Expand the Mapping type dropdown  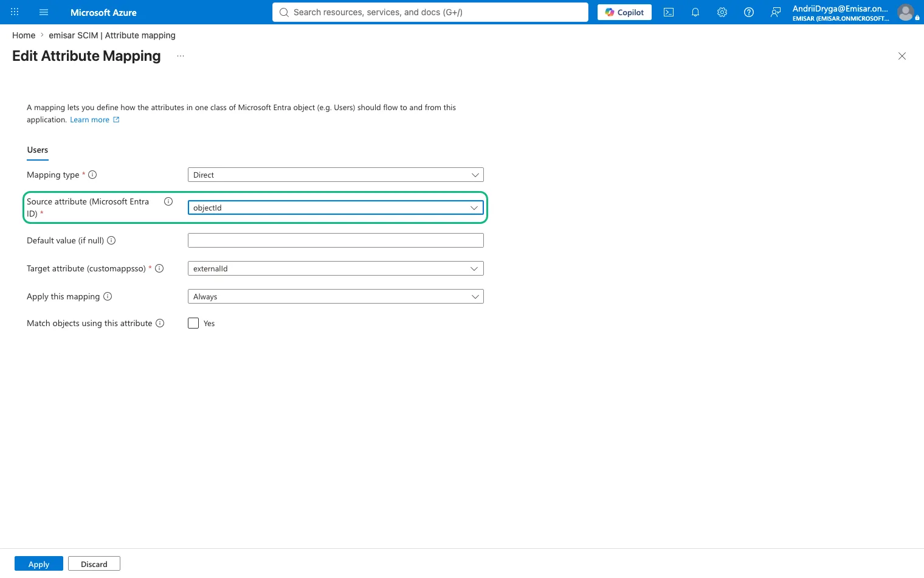coord(336,175)
